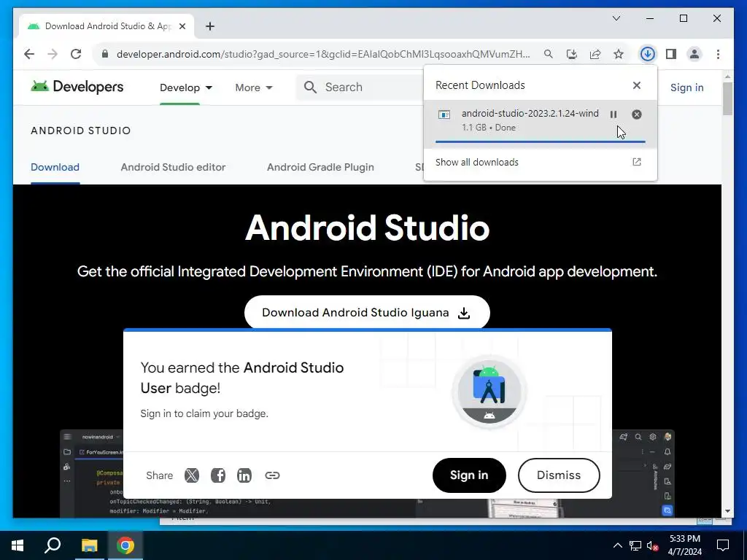Open the downloads page external link icon
The width and height of the screenshot is (747, 560).
point(636,162)
